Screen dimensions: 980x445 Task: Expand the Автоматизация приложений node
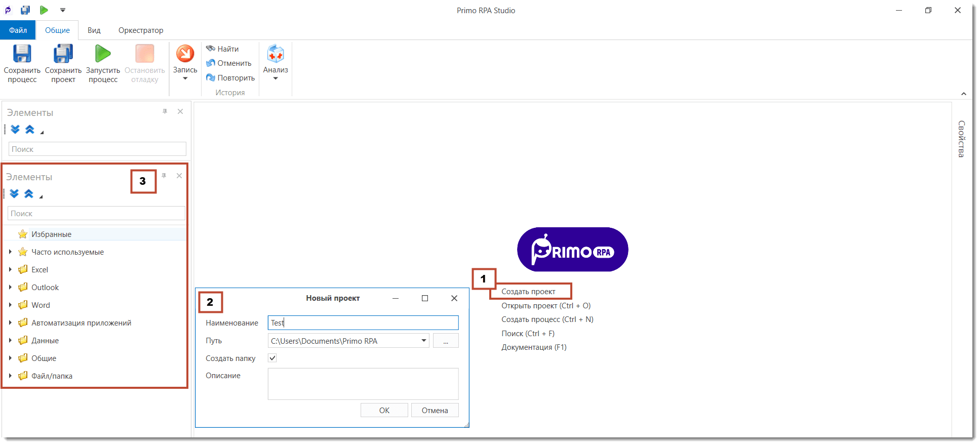click(x=10, y=322)
